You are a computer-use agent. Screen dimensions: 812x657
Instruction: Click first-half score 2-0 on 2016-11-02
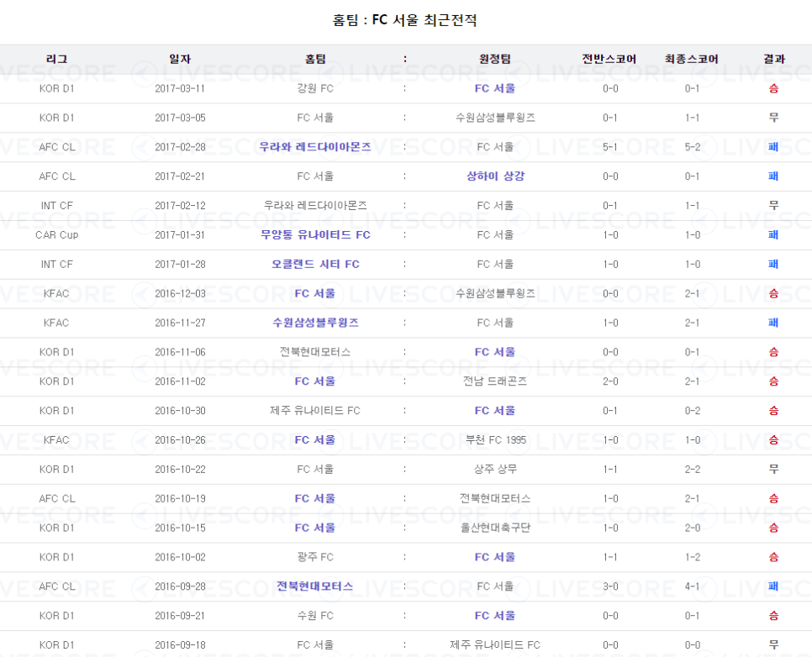click(610, 381)
